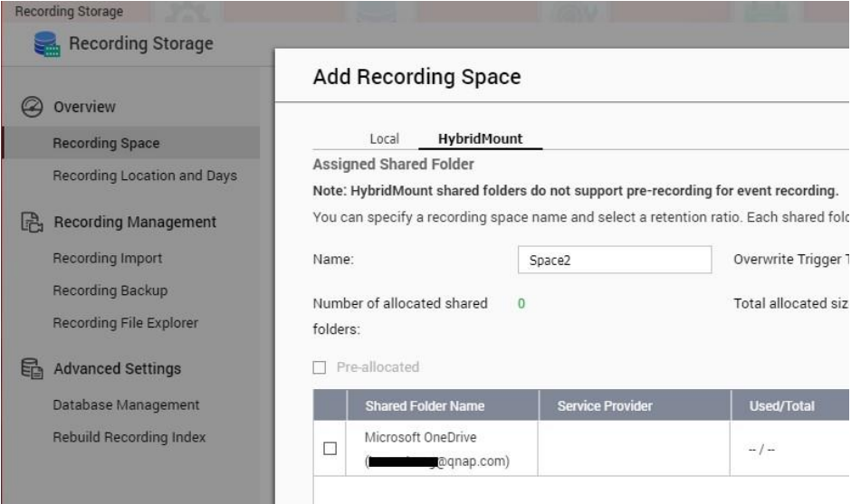This screenshot has width=851, height=504.
Task: Select the HybridMount tab
Action: click(480, 138)
